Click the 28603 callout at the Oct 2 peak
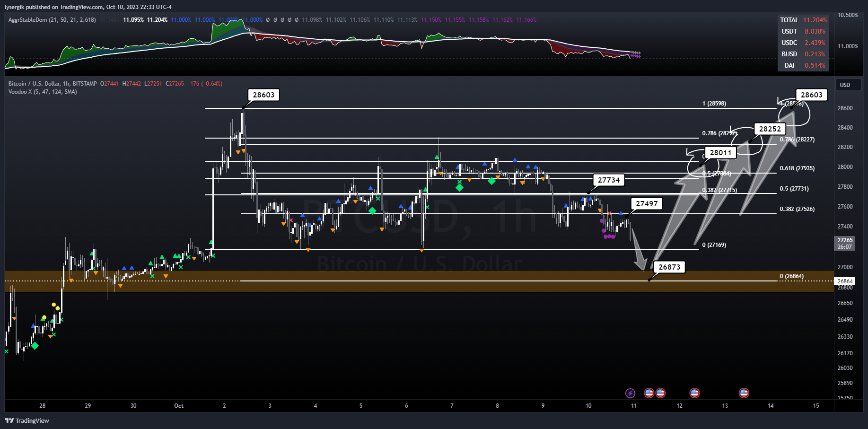This screenshot has height=429, width=868. coord(263,95)
